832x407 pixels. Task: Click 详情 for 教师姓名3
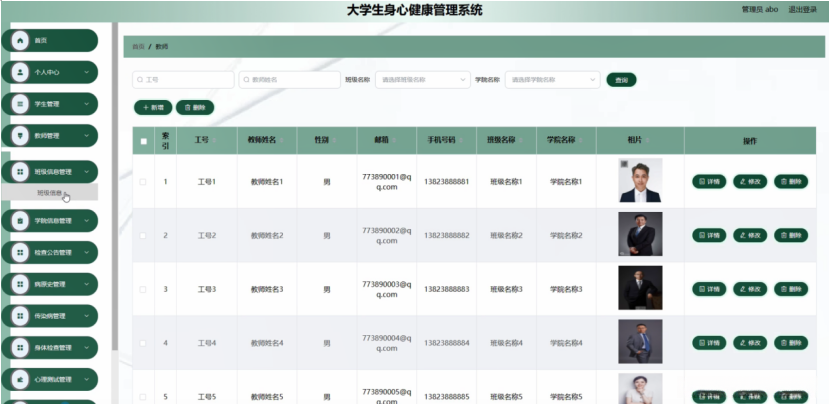click(x=709, y=289)
